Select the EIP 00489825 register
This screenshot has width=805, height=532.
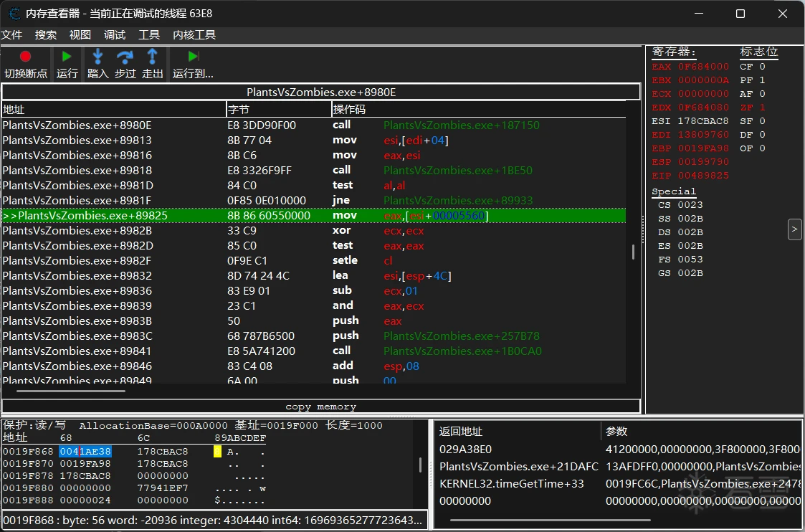click(690, 176)
